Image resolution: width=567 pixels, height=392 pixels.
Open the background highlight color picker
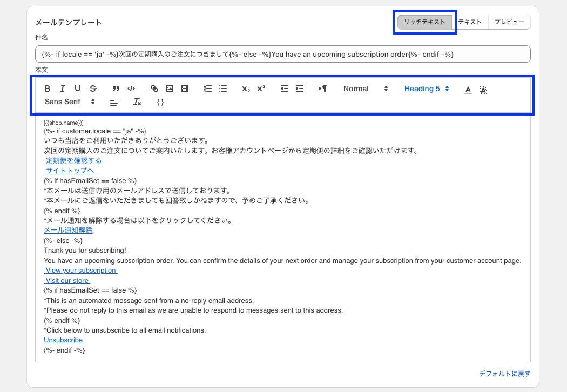click(483, 90)
